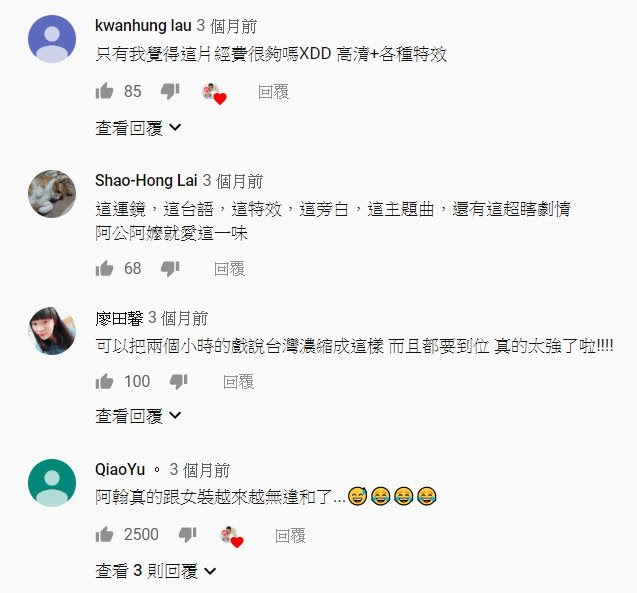Open Shao-Hong Lai's channel name link
Viewport: 637px width, 593px height.
coord(146,180)
